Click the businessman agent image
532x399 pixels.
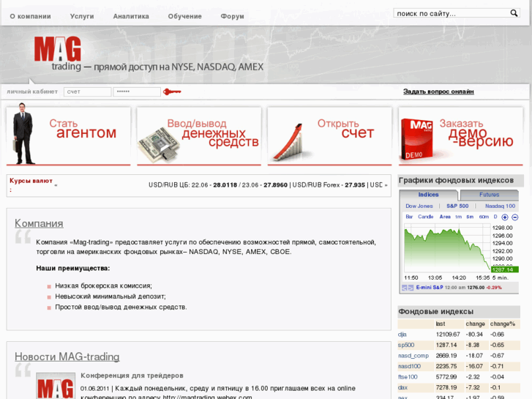(x=23, y=133)
